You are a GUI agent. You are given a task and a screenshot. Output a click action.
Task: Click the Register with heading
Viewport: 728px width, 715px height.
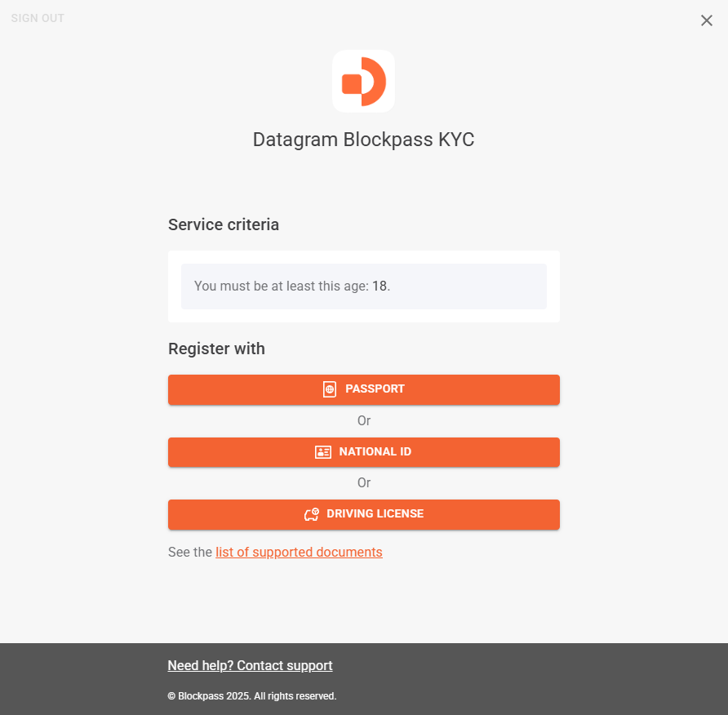point(216,349)
